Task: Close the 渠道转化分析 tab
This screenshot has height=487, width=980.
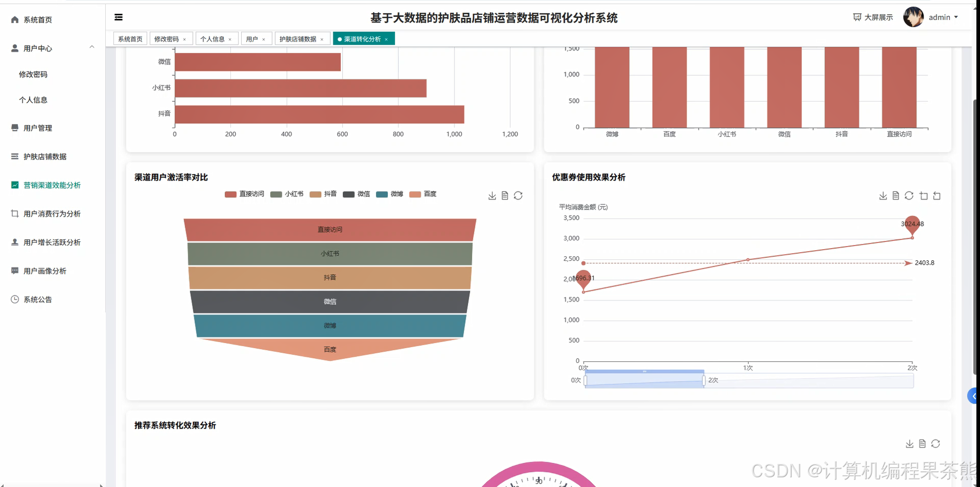Action: (x=386, y=39)
